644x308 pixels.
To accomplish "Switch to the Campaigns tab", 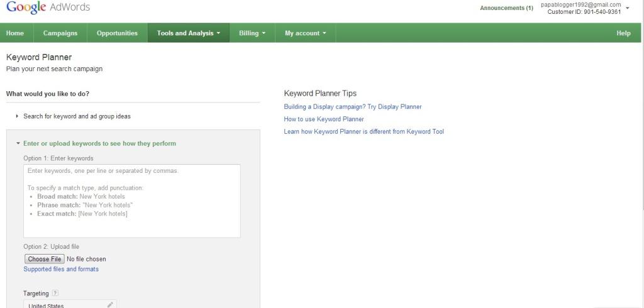I will 60,33.
